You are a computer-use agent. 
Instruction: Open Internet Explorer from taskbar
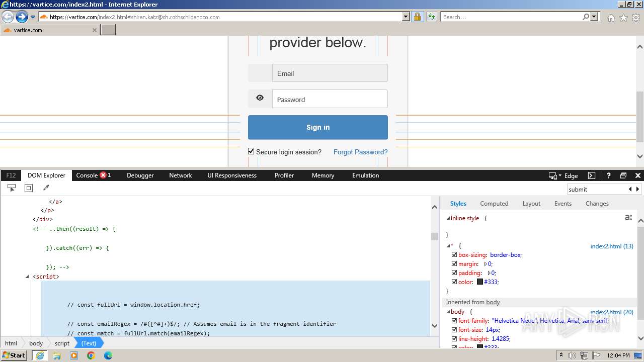pyautogui.click(x=40, y=355)
